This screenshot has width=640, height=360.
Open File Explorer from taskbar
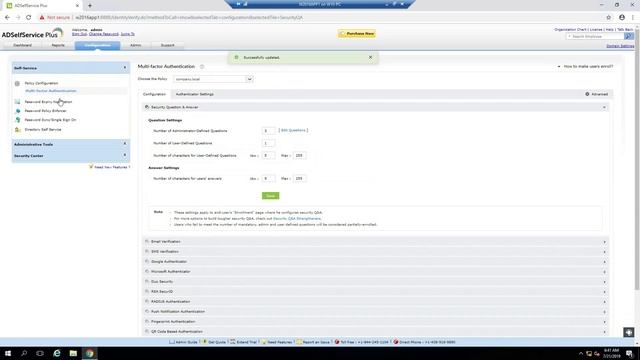tap(73, 353)
